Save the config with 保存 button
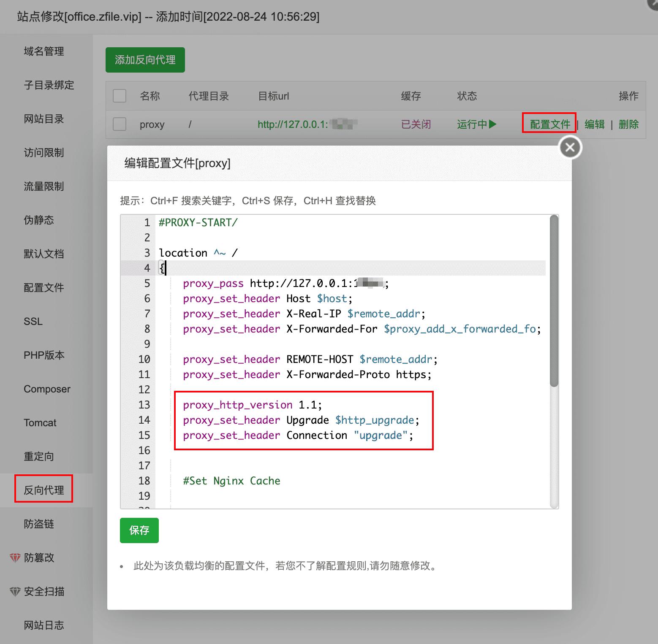 tap(139, 530)
